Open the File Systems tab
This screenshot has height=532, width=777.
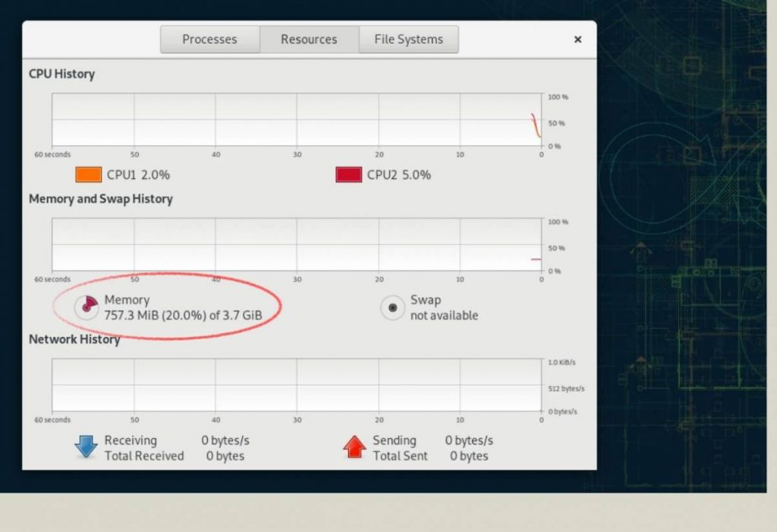click(x=409, y=39)
